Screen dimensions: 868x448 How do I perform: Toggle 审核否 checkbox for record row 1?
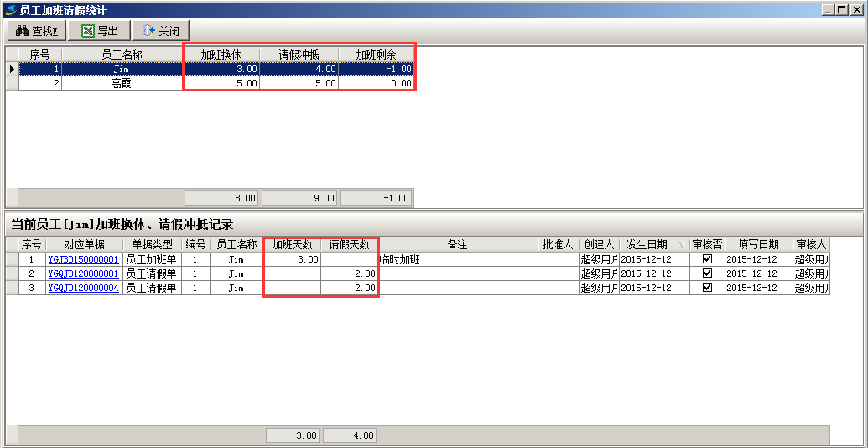707,260
